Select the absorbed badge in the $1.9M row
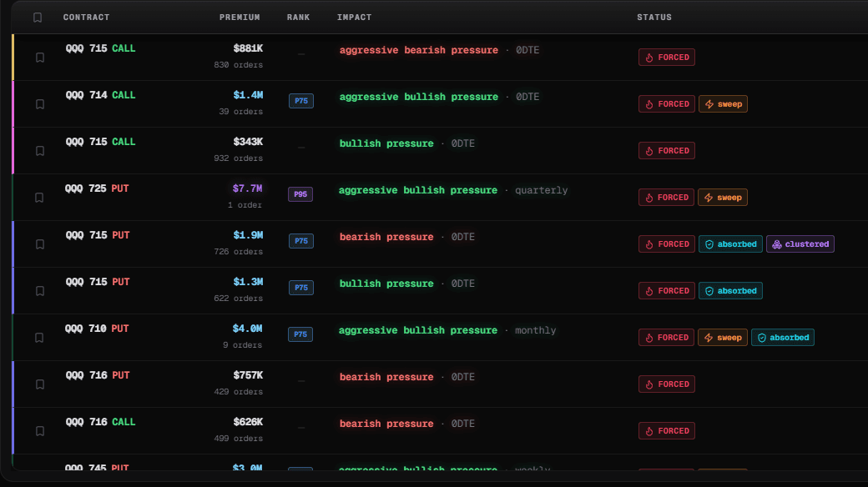Image resolution: width=868 pixels, height=487 pixels. [731, 244]
